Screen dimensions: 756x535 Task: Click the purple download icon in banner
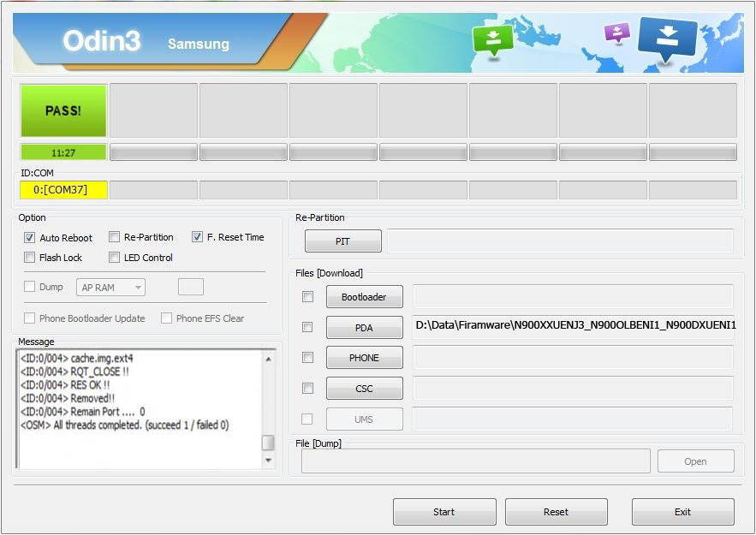click(x=617, y=33)
